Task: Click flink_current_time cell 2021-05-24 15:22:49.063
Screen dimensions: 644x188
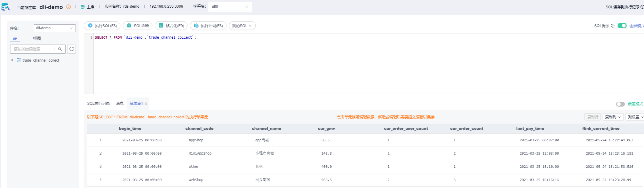Action: [610, 140]
